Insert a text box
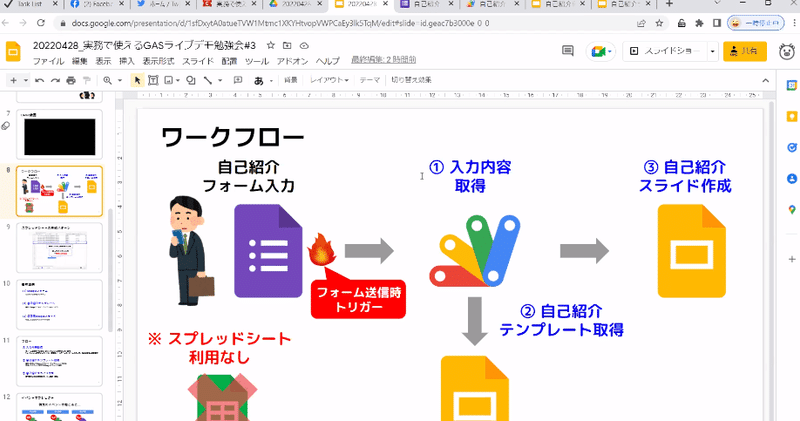The height and width of the screenshot is (421, 800). pos(153,80)
